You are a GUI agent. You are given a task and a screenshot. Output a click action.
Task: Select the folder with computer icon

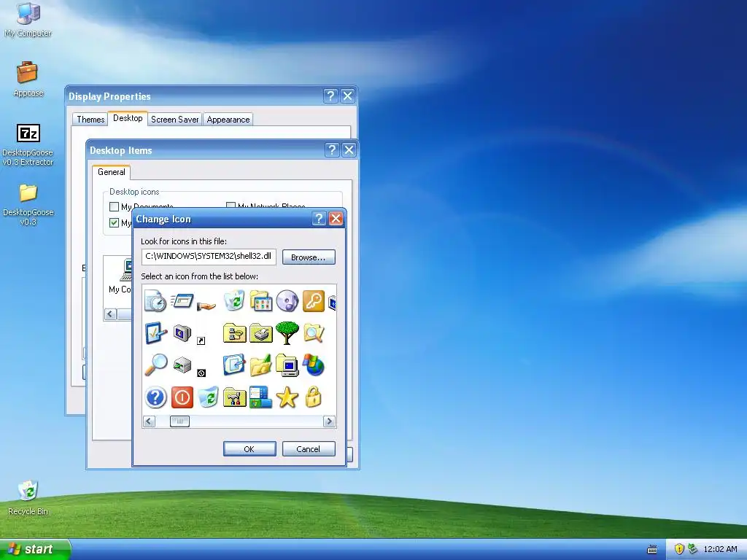(287, 365)
